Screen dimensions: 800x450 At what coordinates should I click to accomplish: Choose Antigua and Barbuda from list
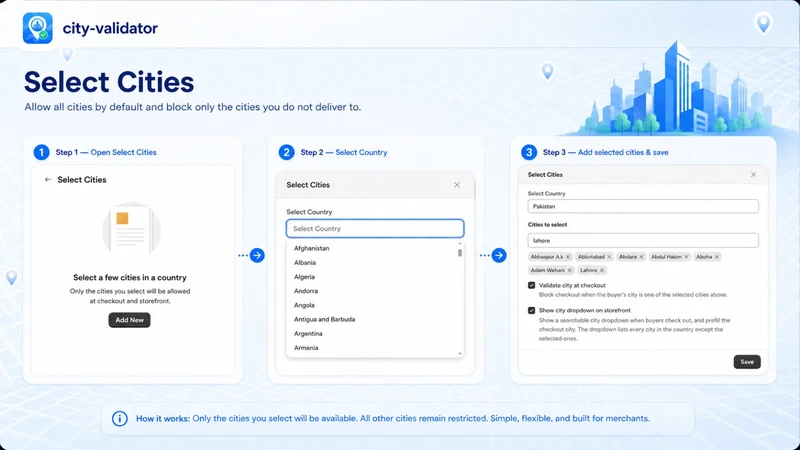coord(324,319)
